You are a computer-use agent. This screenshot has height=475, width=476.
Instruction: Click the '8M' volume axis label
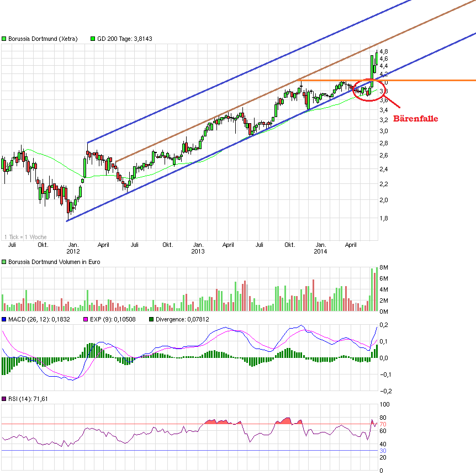384,267
